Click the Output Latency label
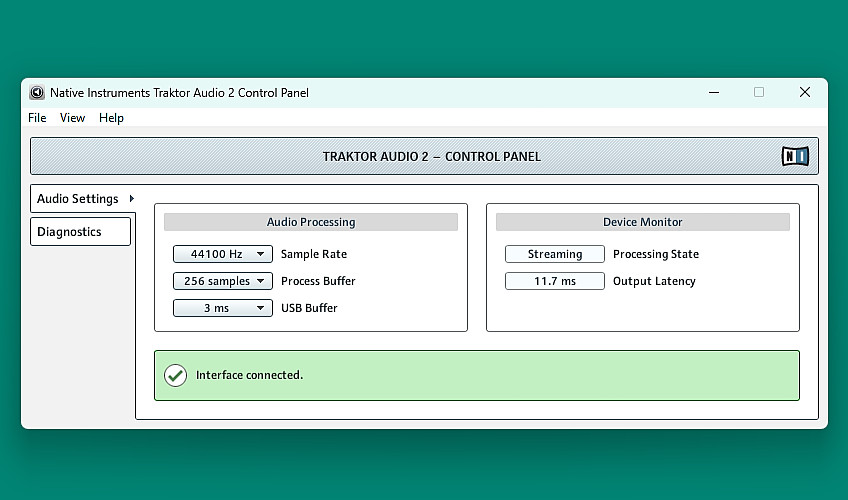 (x=654, y=281)
